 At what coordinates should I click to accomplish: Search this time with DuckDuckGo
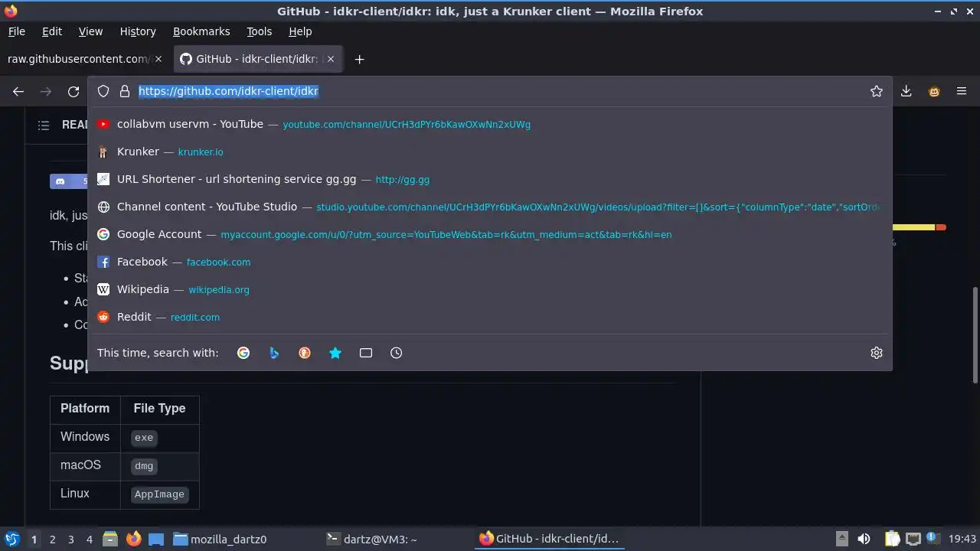point(305,353)
